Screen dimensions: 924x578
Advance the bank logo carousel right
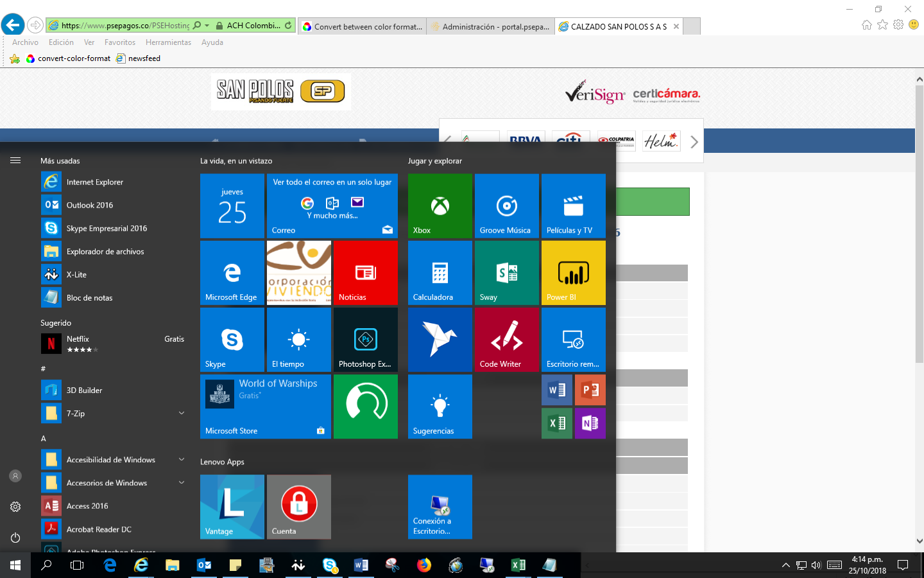coord(694,142)
